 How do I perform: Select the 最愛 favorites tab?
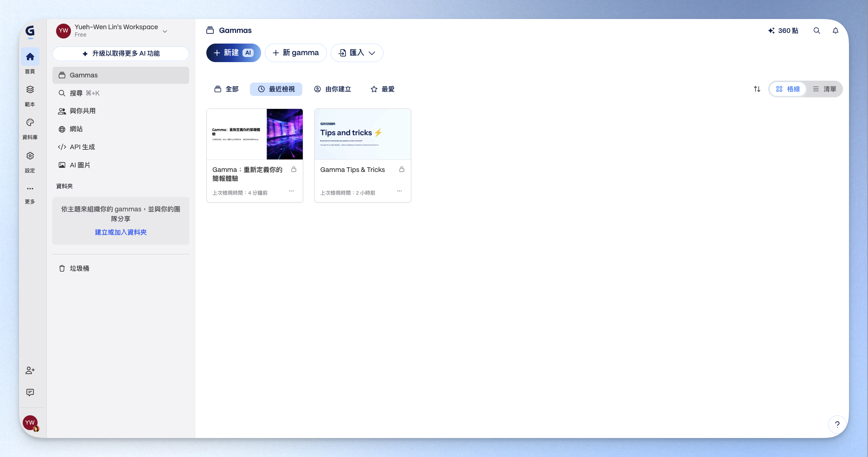383,89
